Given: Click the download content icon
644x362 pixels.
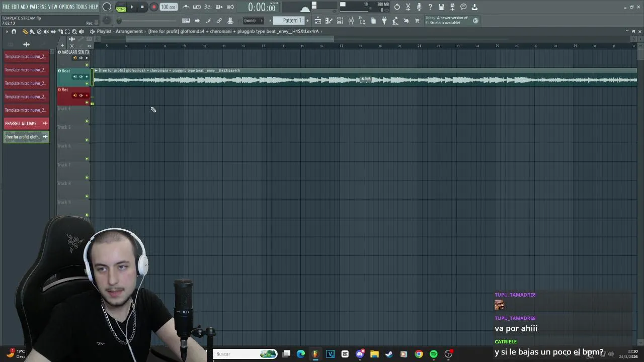Looking at the screenshot, I should pos(474,7).
